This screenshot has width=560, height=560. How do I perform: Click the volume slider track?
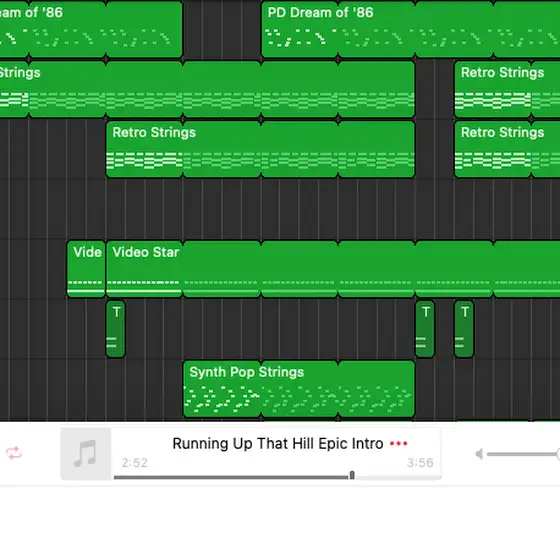click(522, 454)
